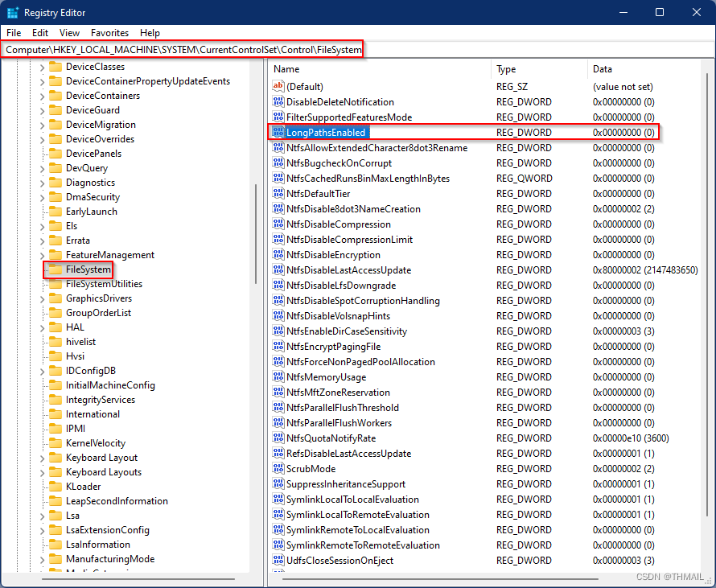Click the Registry Editor title bar icon

(12, 12)
